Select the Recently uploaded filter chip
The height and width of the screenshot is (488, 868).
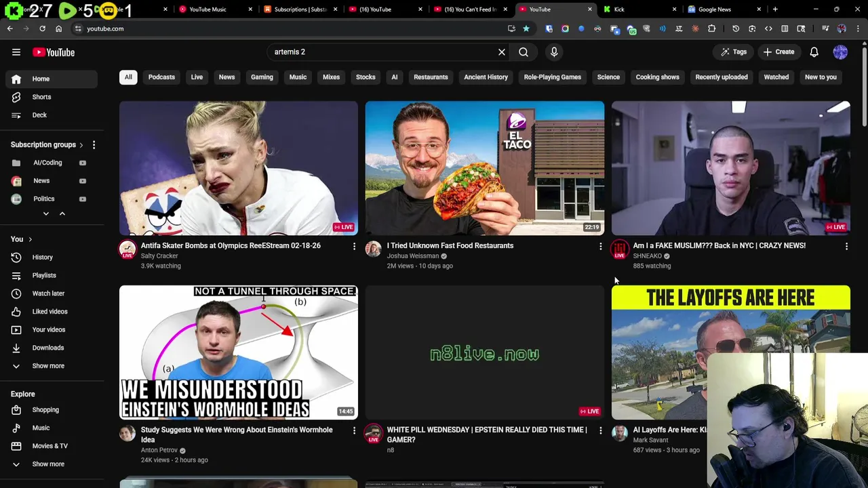(x=722, y=77)
